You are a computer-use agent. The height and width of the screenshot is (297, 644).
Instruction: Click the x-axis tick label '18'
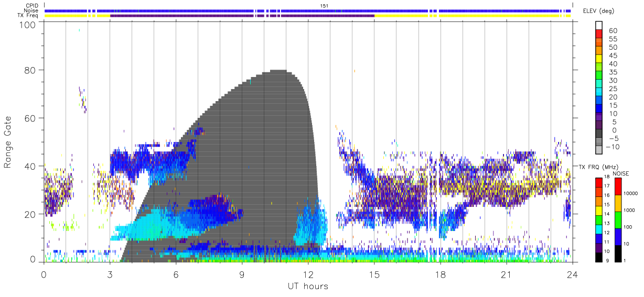click(x=440, y=275)
